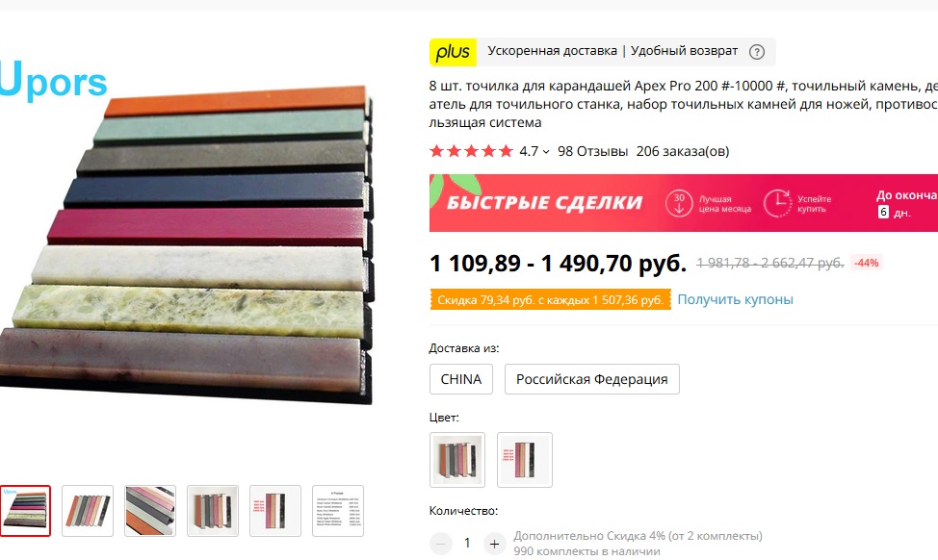Screen dimensions: 938x560
Task: Open the question mark help icon
Action: click(x=757, y=52)
